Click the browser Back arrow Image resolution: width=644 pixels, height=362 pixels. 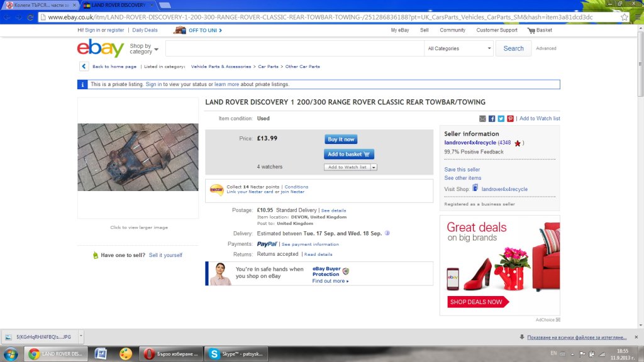[7, 17]
